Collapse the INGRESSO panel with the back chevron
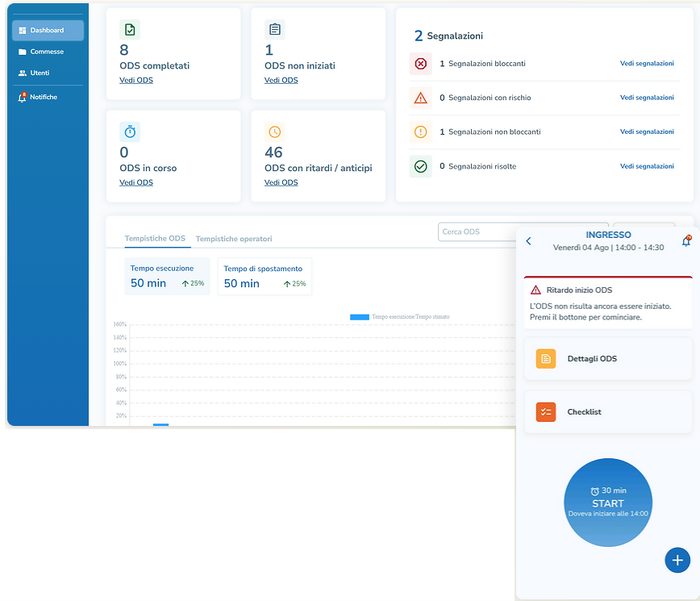The width and height of the screenshot is (700, 601). pyautogui.click(x=530, y=240)
